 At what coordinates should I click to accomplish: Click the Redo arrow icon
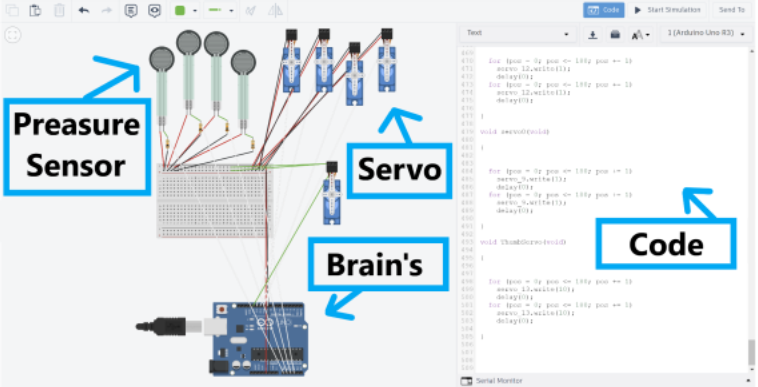coord(107,10)
